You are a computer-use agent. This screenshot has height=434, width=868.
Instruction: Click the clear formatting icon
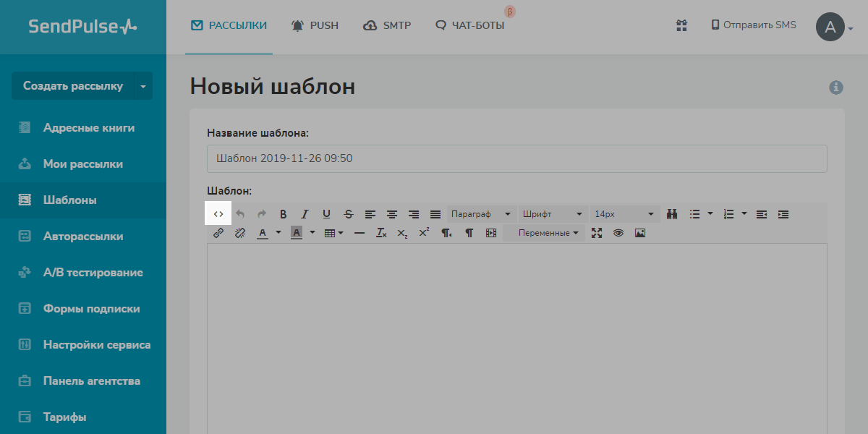coord(381,233)
